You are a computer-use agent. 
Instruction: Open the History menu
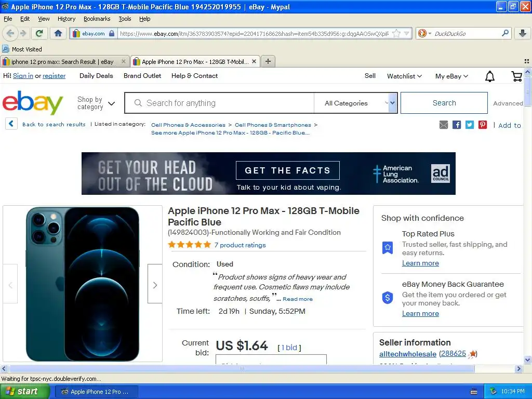coord(66,19)
